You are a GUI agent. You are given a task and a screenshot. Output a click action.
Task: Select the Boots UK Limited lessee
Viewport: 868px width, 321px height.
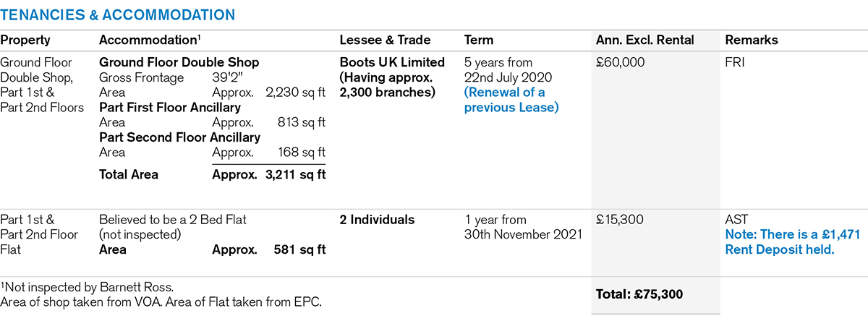[392, 63]
